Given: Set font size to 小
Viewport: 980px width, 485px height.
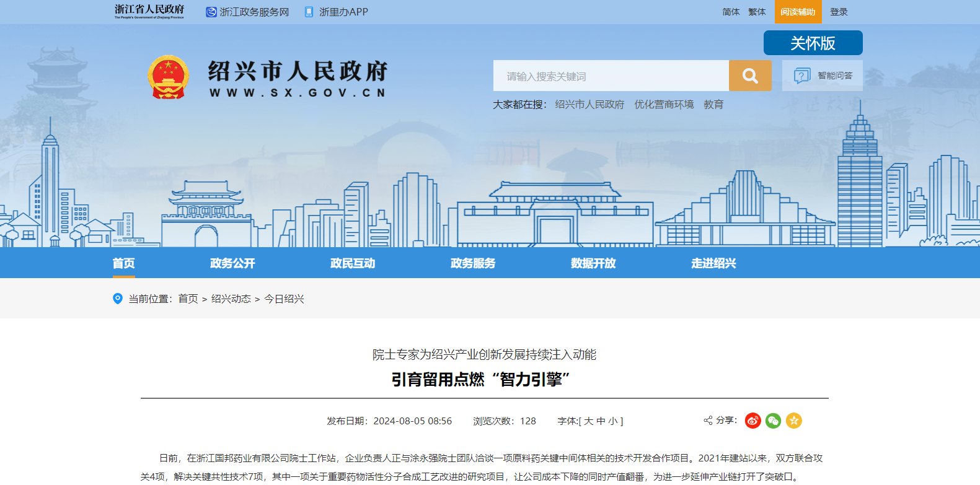Looking at the screenshot, I should 612,421.
